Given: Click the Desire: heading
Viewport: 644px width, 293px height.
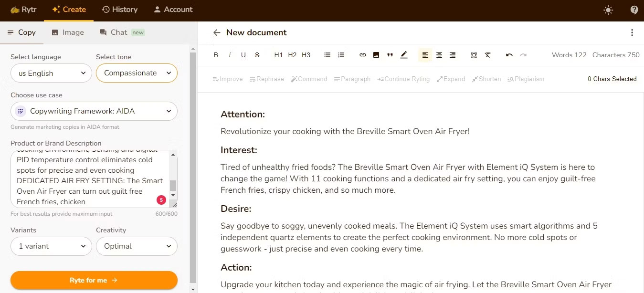Looking at the screenshot, I should coord(236,209).
